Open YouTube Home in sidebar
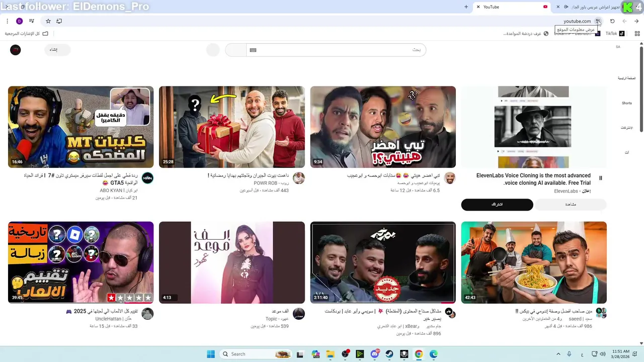The image size is (644, 362). pyautogui.click(x=626, y=78)
